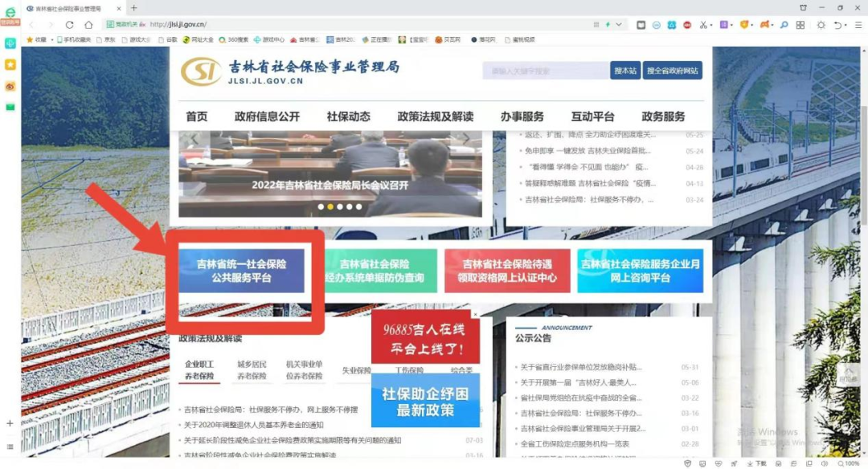Select the first carousel dot indicator

321,206
